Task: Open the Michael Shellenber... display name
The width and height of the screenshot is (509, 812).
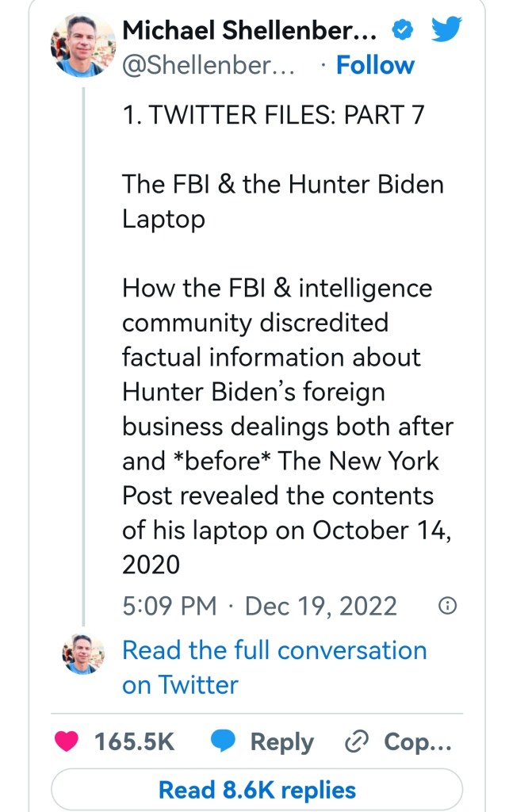Action: (254, 31)
